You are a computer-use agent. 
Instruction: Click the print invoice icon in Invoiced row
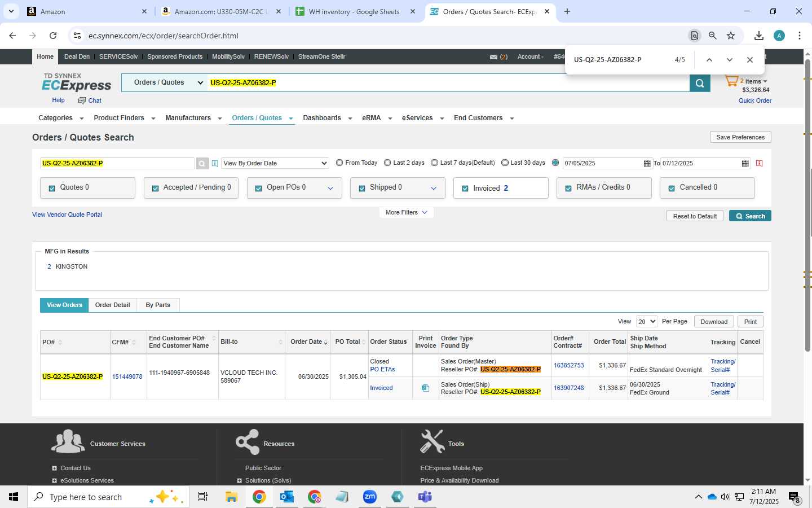pos(425,388)
